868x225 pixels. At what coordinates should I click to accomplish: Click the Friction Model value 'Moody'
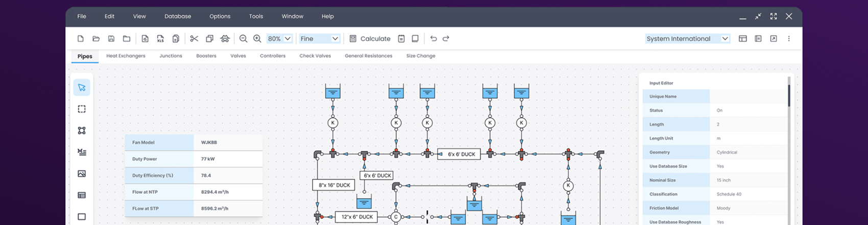(x=723, y=208)
